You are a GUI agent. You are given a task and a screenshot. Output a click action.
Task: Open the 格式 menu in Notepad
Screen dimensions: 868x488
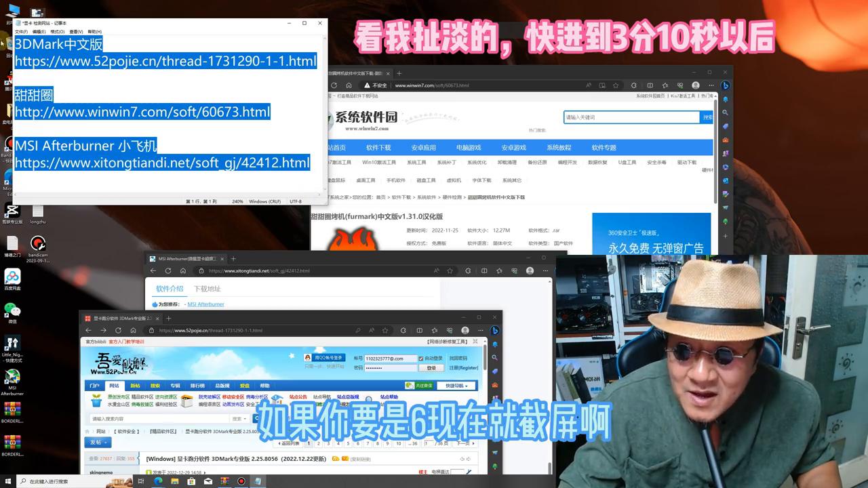point(58,33)
